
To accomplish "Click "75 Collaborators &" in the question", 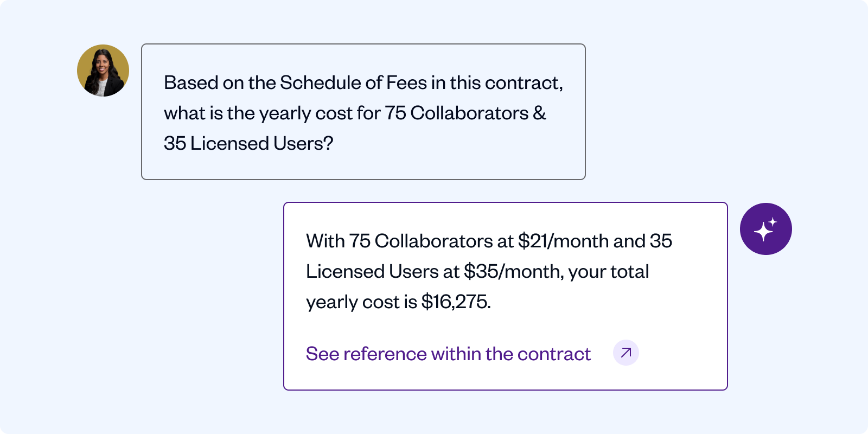I will pos(465,113).
